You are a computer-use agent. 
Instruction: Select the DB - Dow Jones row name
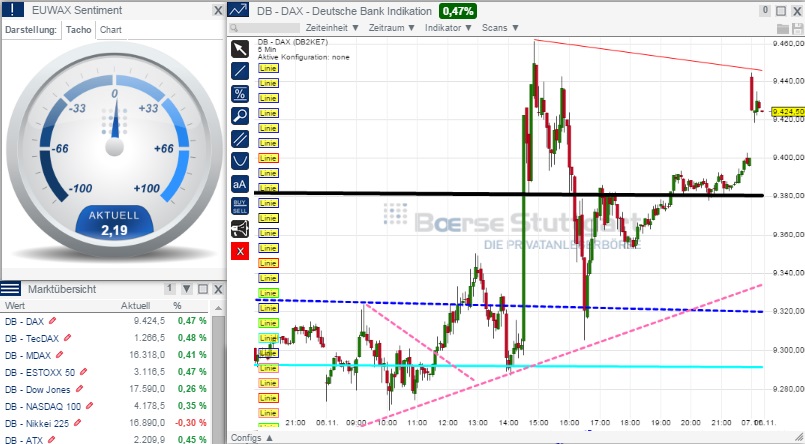tap(37, 389)
